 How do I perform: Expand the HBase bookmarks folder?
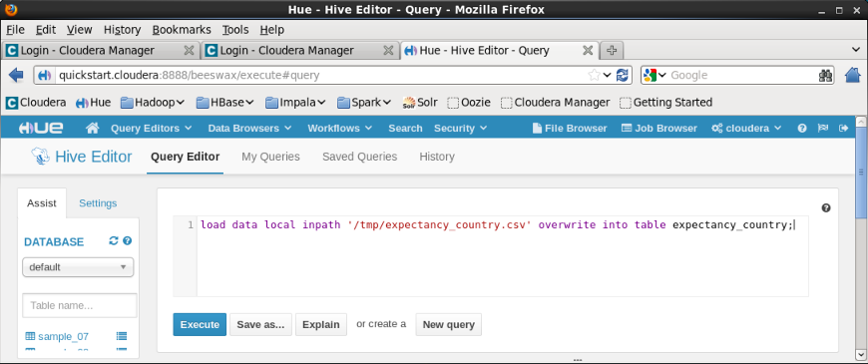224,103
